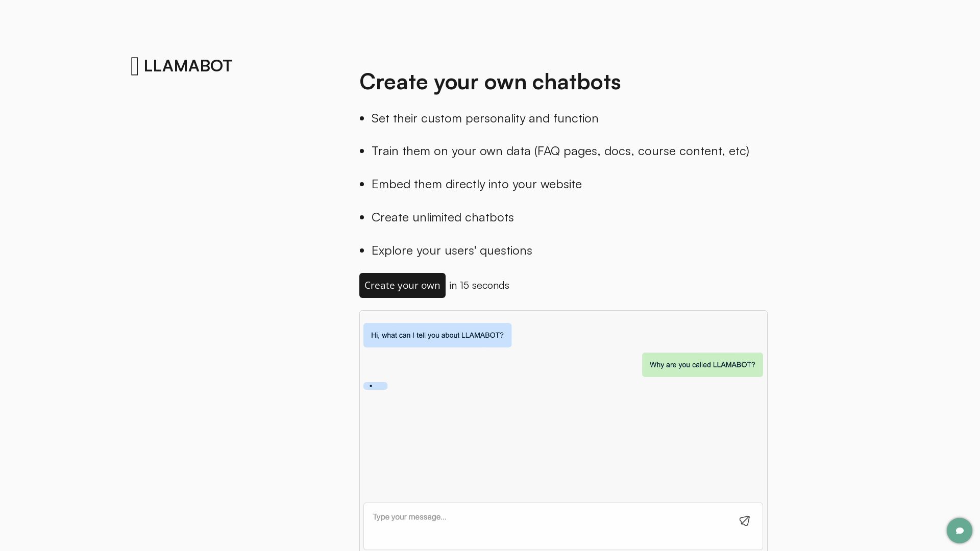The image size is (980, 551).
Task: Click the Create your own button
Action: [x=402, y=285]
